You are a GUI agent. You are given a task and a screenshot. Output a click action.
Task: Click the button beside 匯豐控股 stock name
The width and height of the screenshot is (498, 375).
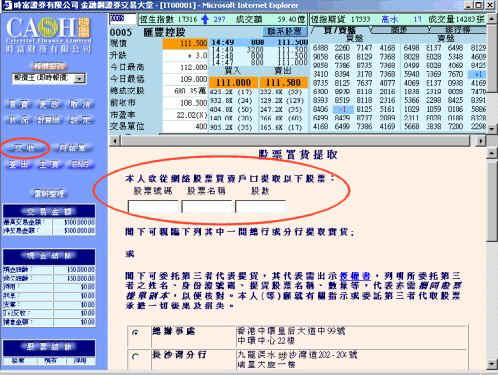(285, 32)
